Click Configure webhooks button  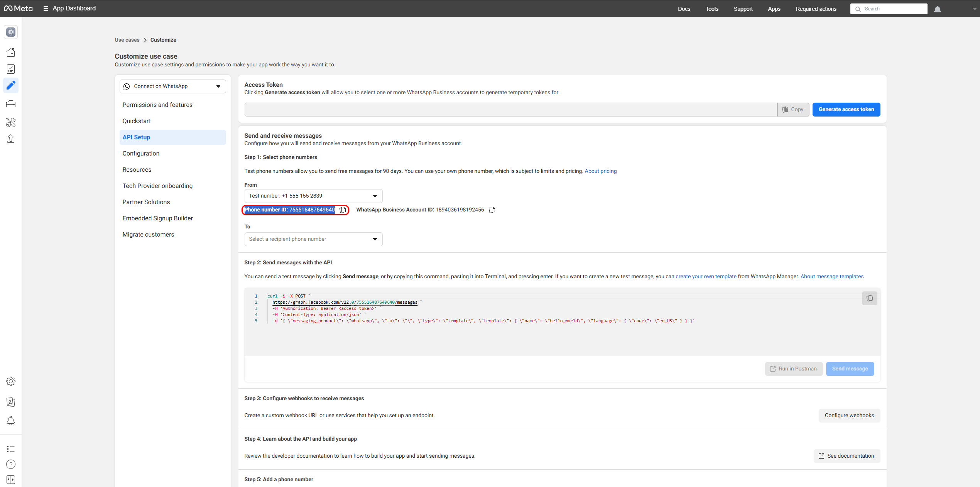[849, 416]
